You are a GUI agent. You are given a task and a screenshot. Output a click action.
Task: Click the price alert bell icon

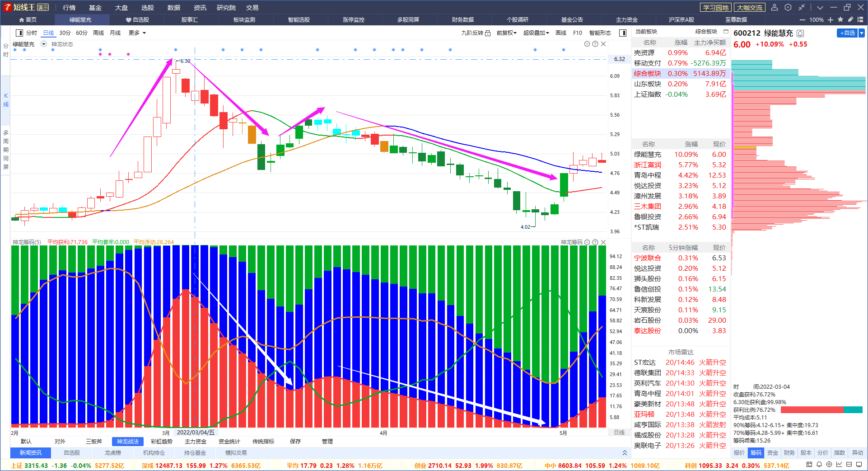click(801, 33)
